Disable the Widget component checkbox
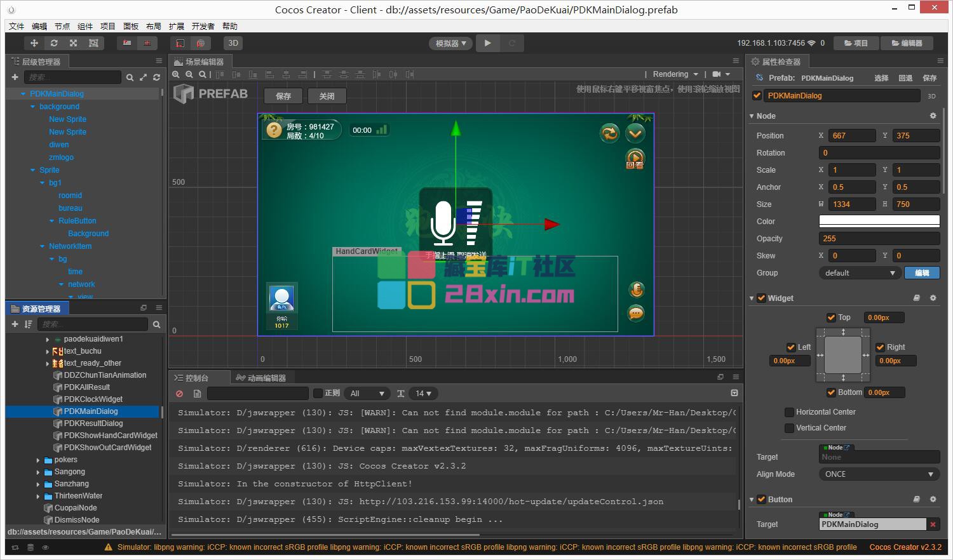Screen dimensions: 953x560 tap(761, 298)
